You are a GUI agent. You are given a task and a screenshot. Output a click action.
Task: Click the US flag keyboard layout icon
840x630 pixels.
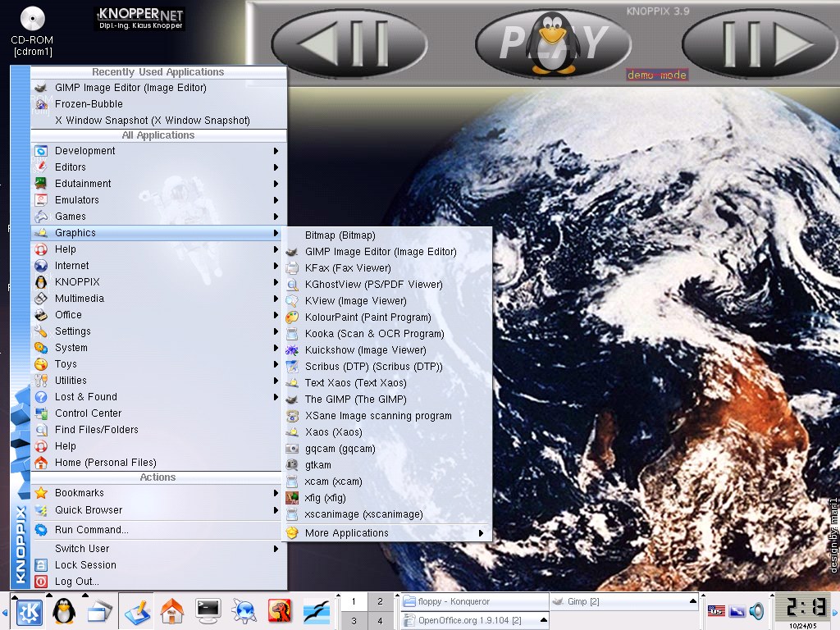[715, 611]
